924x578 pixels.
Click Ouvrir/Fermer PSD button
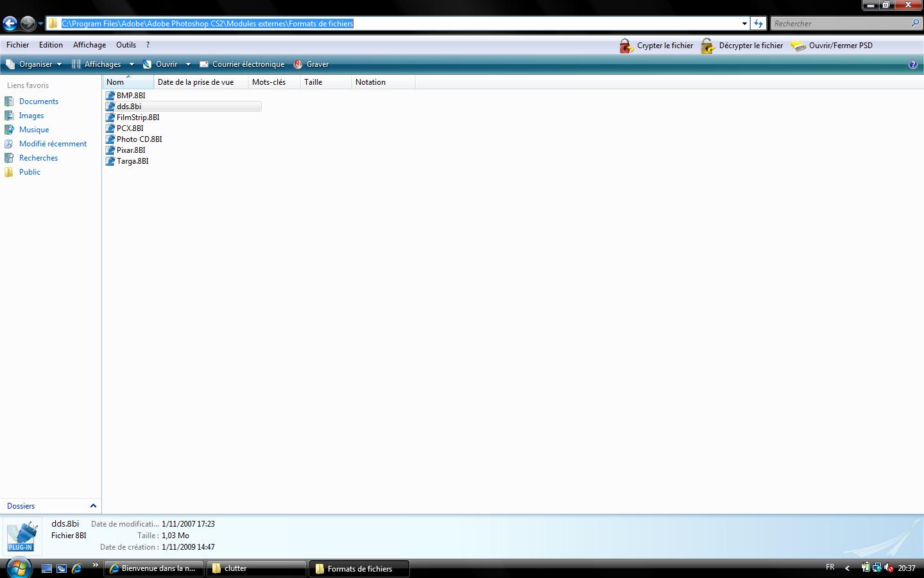(x=832, y=46)
